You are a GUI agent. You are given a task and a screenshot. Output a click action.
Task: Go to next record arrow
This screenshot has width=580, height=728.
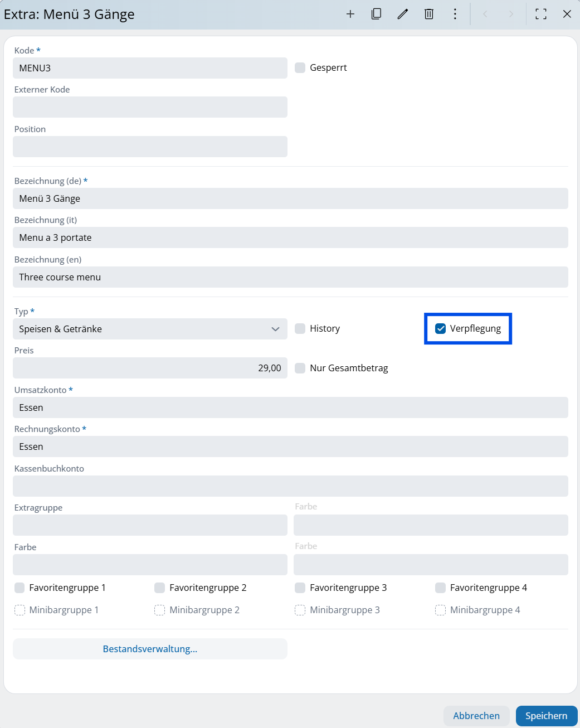(x=511, y=14)
